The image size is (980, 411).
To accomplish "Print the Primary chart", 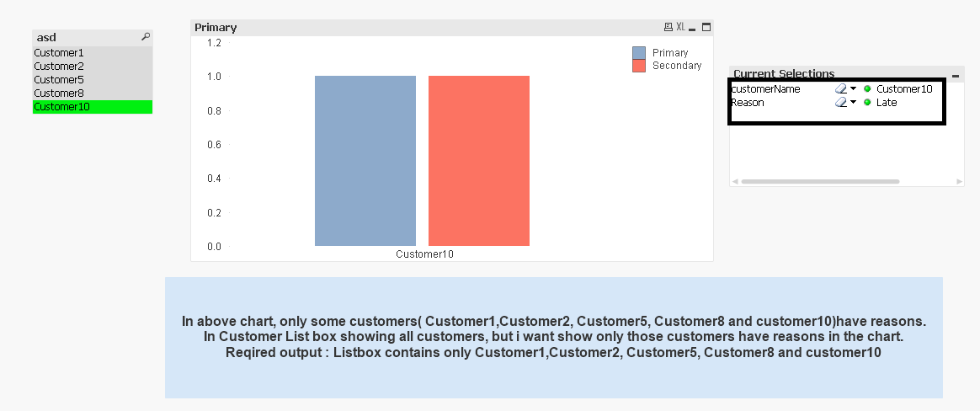I will (668, 28).
